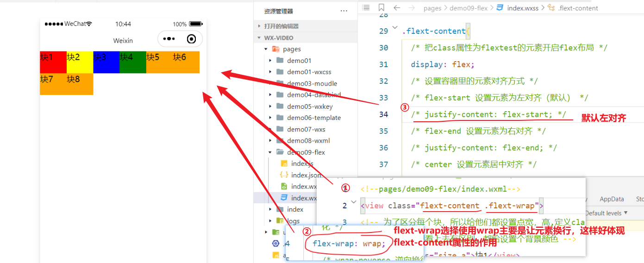The width and height of the screenshot is (644, 263).
Task: Open the mini program capsule menu dots
Action: (169, 39)
